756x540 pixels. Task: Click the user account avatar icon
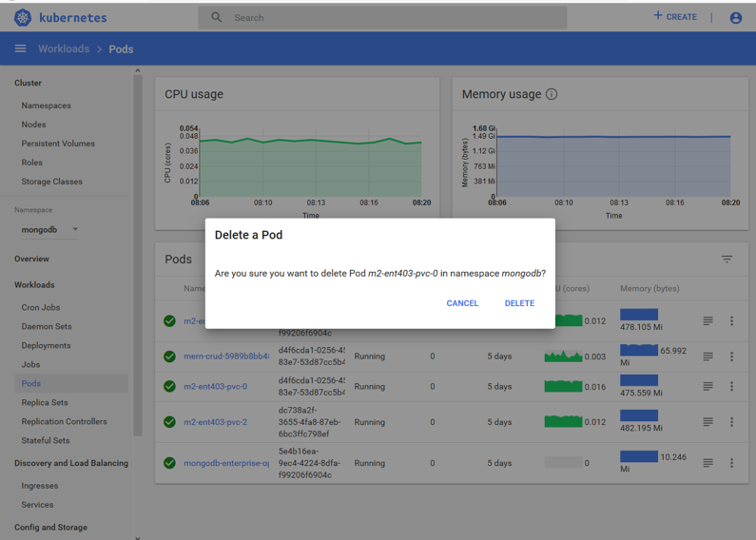click(735, 17)
